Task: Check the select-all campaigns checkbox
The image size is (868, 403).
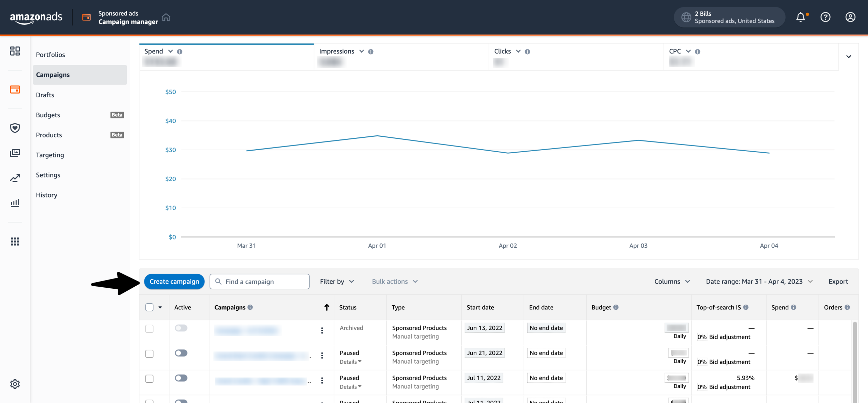Action: tap(149, 307)
